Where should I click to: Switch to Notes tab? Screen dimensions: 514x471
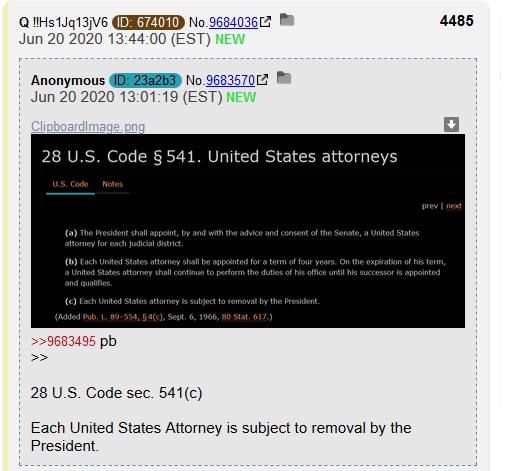[113, 184]
